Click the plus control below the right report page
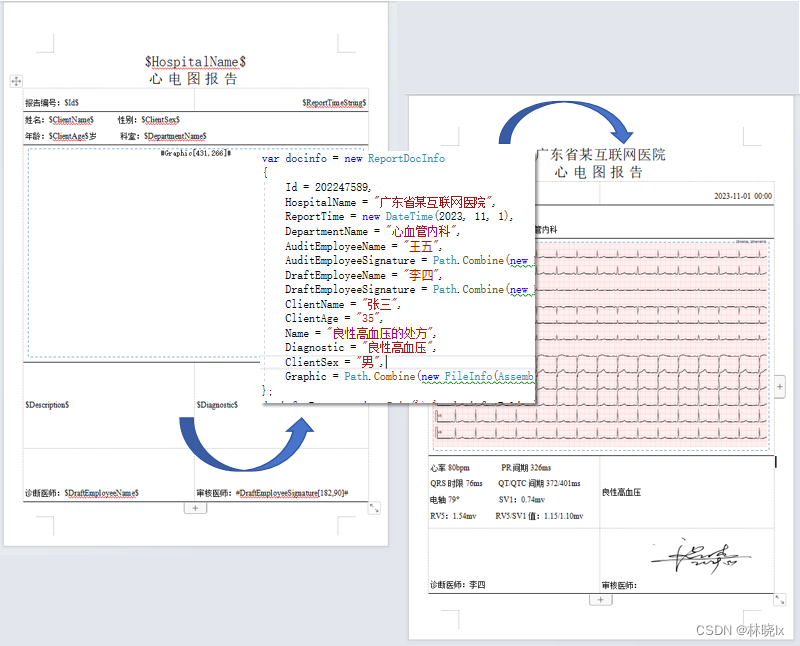The height and width of the screenshot is (646, 800). [x=600, y=598]
